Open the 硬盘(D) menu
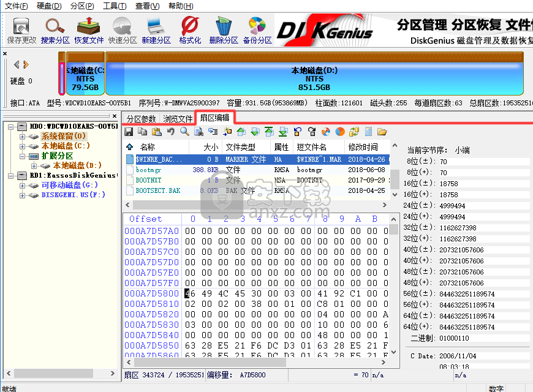The image size is (533, 392). 49,6
